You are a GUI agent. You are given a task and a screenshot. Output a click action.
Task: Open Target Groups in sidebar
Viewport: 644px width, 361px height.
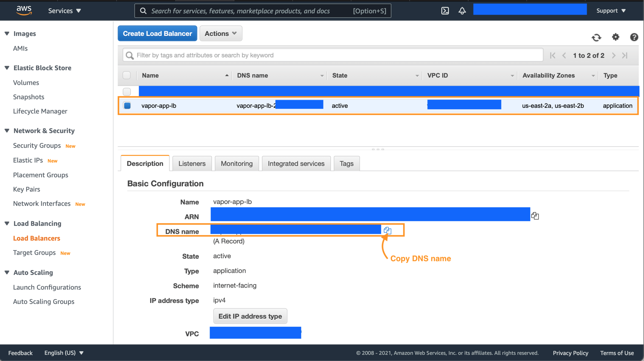(x=34, y=253)
